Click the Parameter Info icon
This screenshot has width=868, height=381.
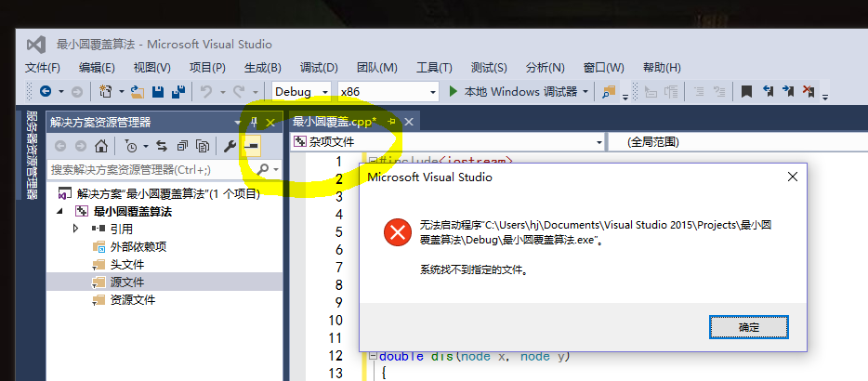(x=672, y=91)
